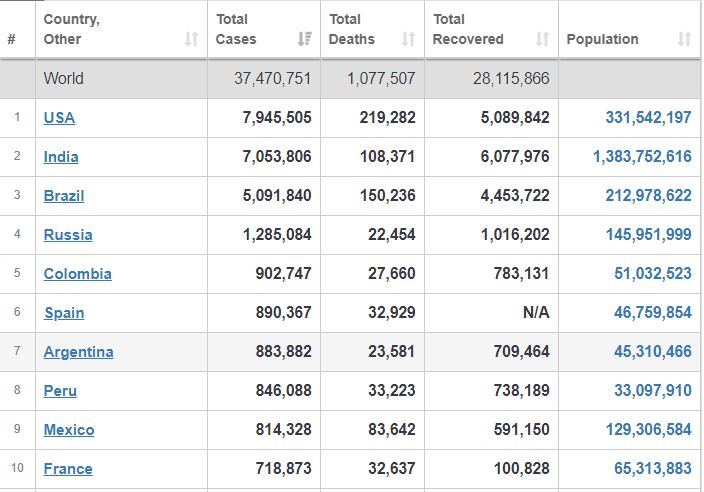Select Peru total cases 846,088
Viewport: 704px width, 492px height.
pyautogui.click(x=284, y=391)
